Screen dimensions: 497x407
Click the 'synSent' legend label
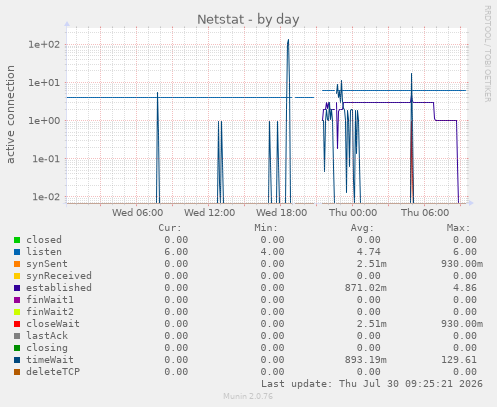pyautogui.click(x=47, y=264)
